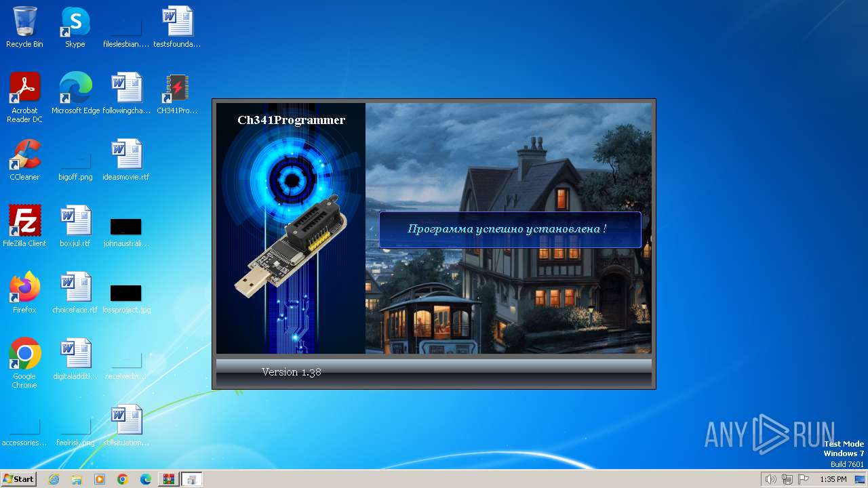Open Edge from the taskbar
Viewport: 868px width, 488px height.
[146, 479]
